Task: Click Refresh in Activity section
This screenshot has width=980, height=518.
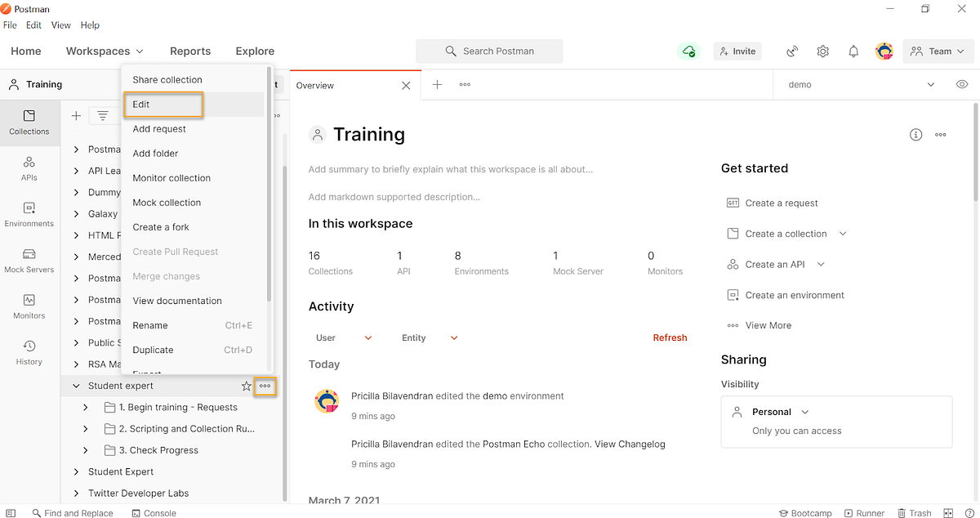Action: click(x=670, y=337)
